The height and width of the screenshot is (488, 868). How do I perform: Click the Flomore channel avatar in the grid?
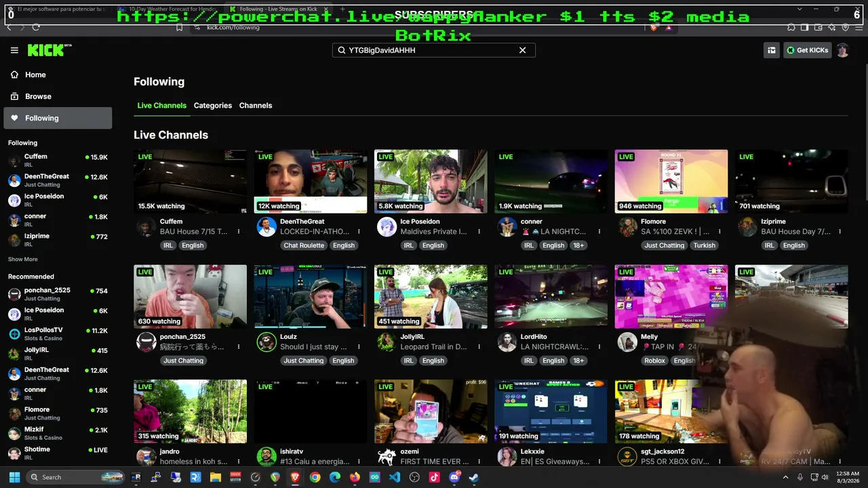pos(627,227)
